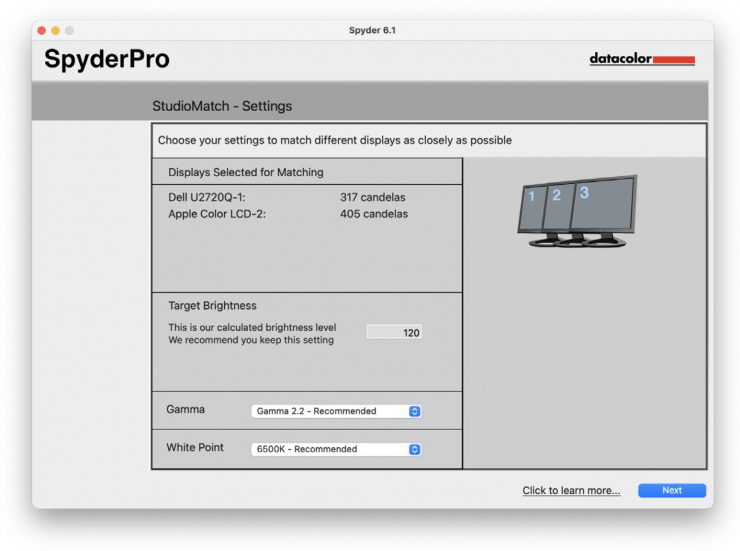Click the gray zoom window button
The image size is (740, 551).
coord(70,31)
